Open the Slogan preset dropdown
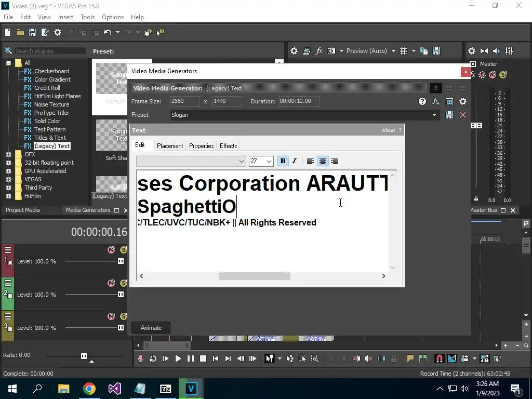The image size is (532, 399). click(434, 115)
